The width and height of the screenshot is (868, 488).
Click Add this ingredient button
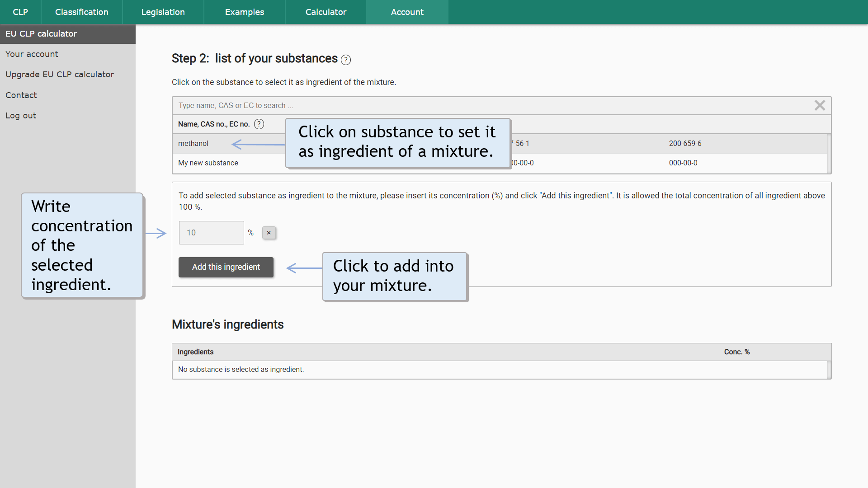(x=226, y=267)
